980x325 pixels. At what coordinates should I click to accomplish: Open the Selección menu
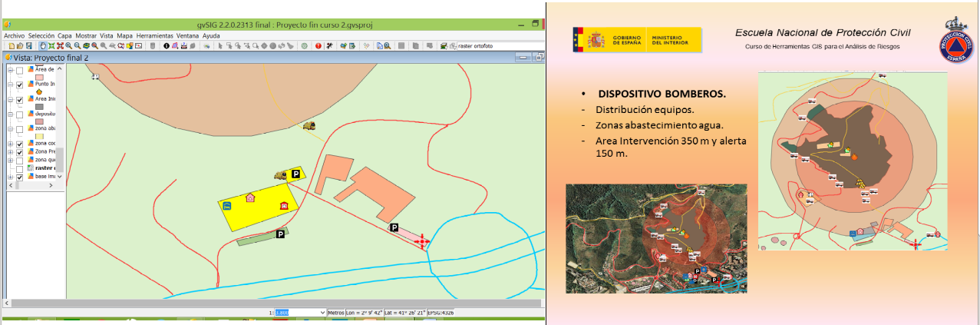pos(41,35)
